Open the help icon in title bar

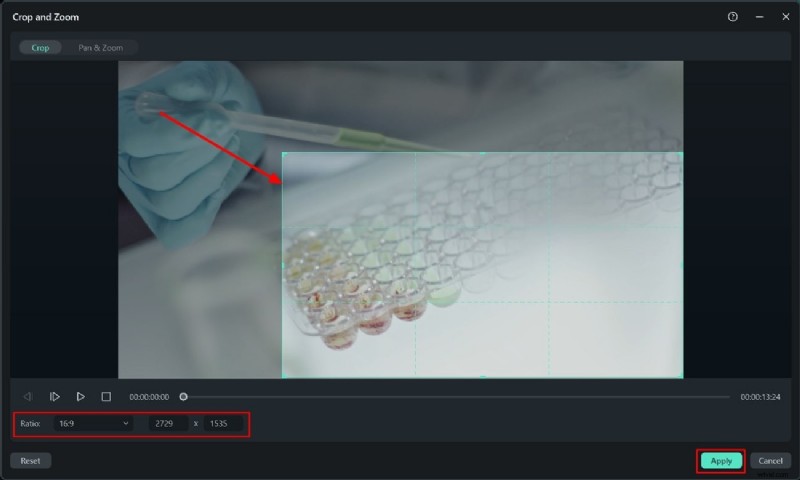click(733, 17)
